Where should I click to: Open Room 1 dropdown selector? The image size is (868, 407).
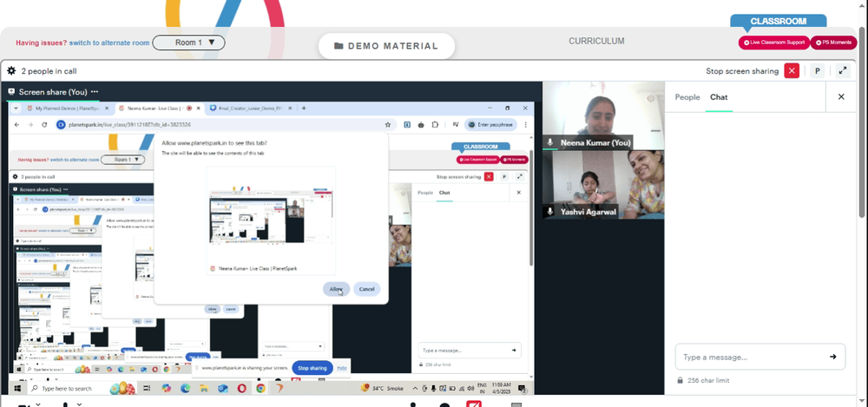[x=188, y=43]
